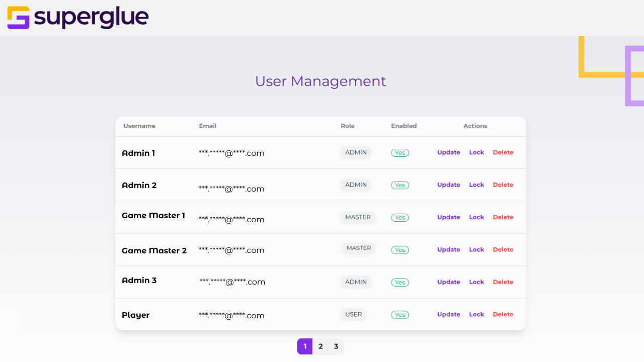
Task: Lock the Admin 1 account
Action: pos(476,152)
